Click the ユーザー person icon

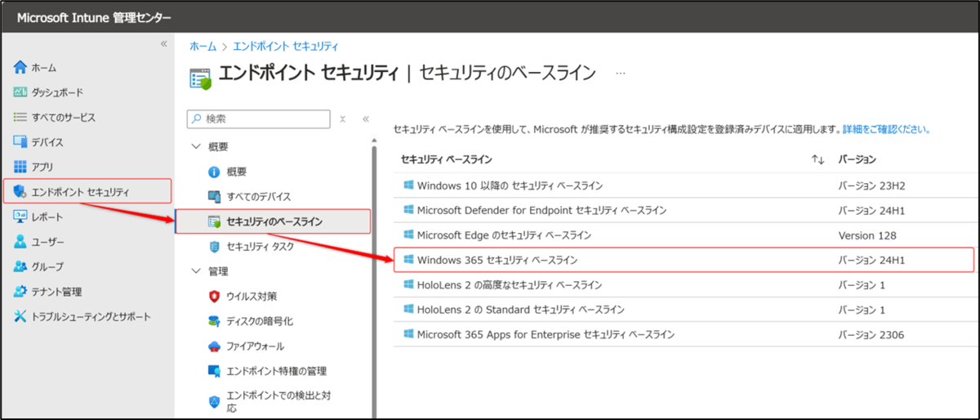coord(21,242)
